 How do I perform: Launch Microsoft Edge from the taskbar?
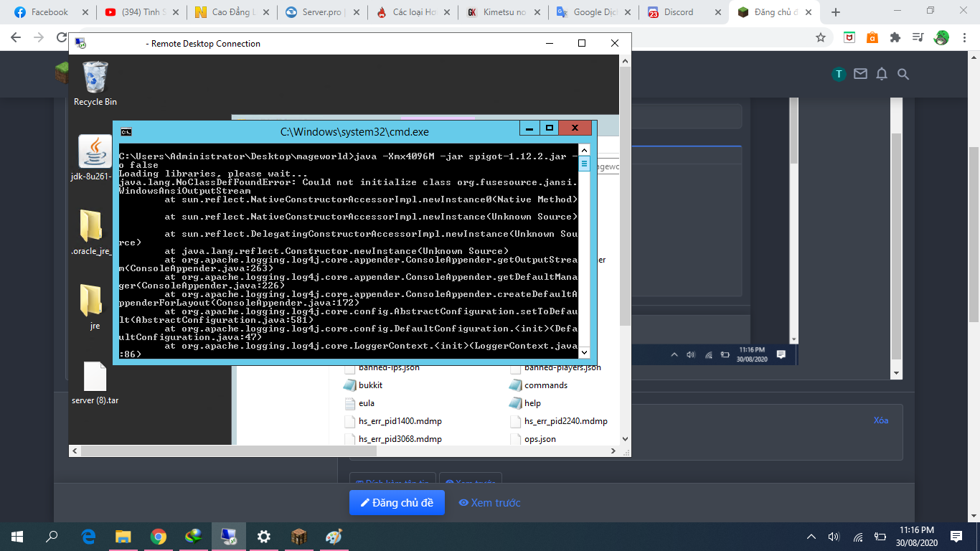89,537
